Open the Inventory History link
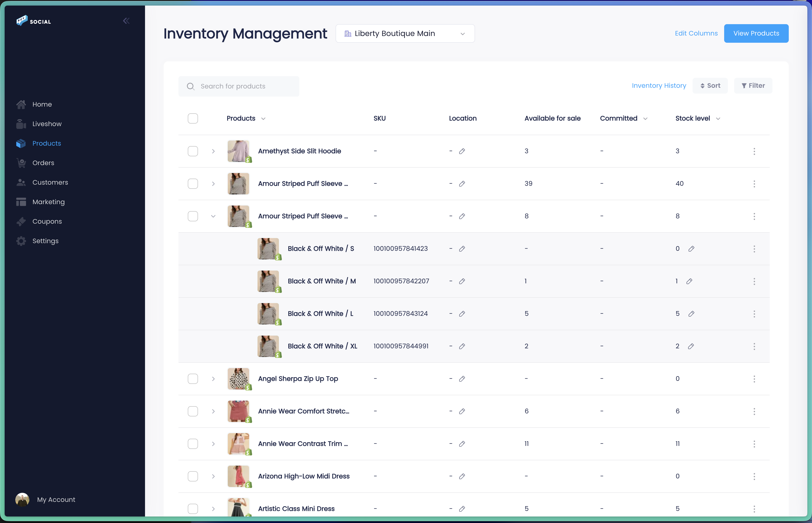The height and width of the screenshot is (523, 812). tap(658, 86)
